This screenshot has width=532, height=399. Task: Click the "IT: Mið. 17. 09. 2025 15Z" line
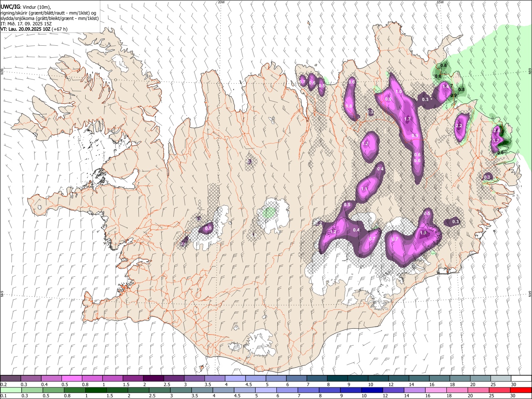click(x=26, y=24)
